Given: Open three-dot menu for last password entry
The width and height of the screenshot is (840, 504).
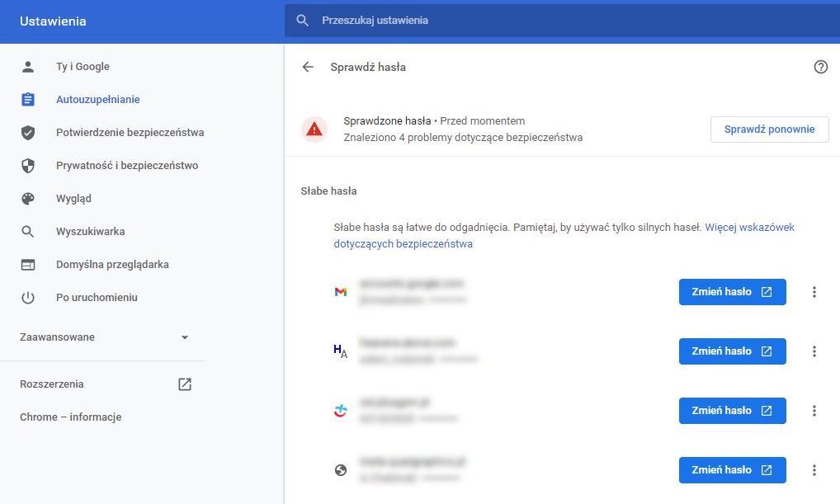Looking at the screenshot, I should click(814, 470).
